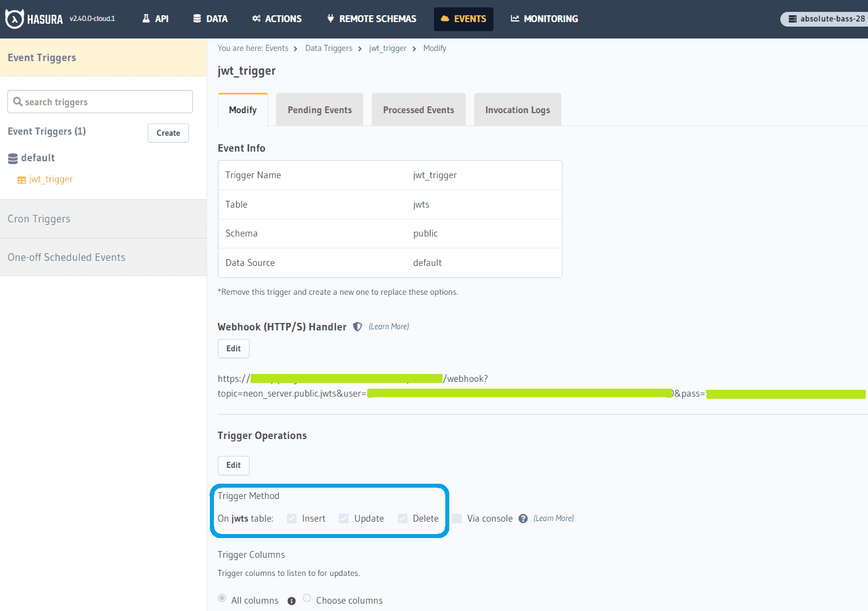
Task: Click the table icon beside jwt_trigger
Action: tap(22, 180)
